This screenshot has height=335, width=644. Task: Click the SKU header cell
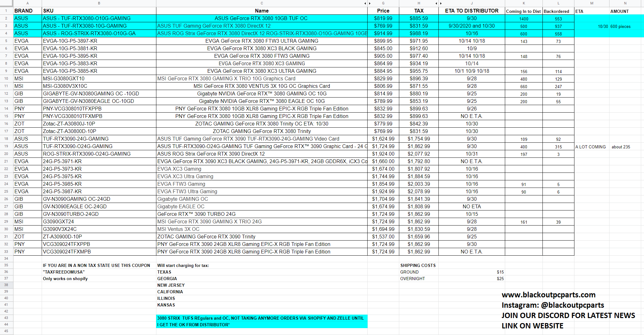[x=99, y=11]
